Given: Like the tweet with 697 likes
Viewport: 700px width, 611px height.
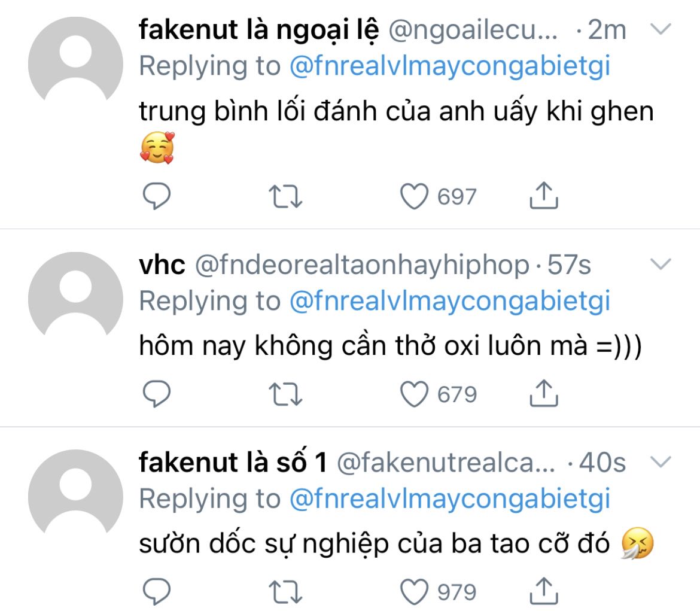Looking at the screenshot, I should pos(414,196).
